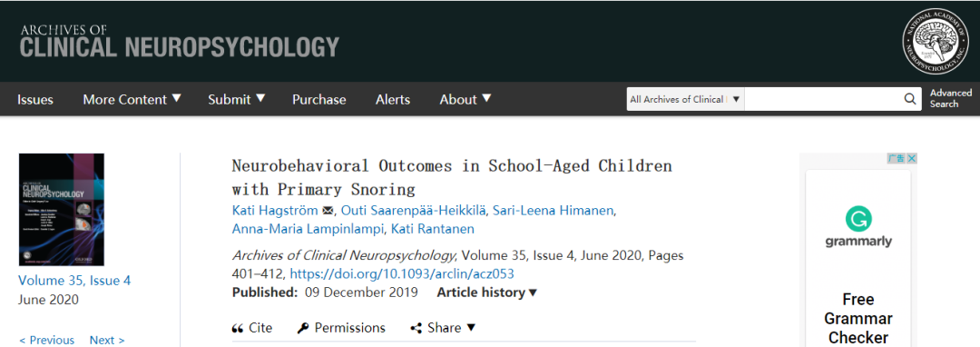Click the Permissions key icon
The image size is (980, 347).
pyautogui.click(x=302, y=328)
